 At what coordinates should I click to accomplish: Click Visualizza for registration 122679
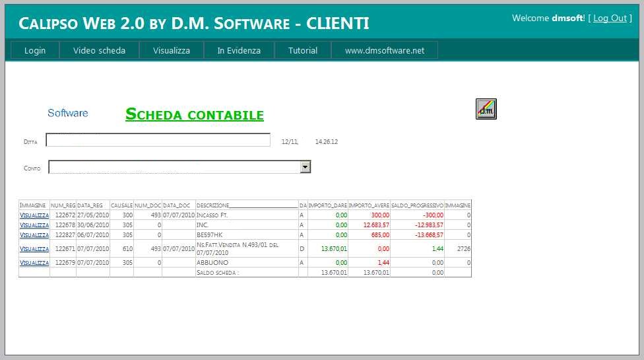pyautogui.click(x=34, y=263)
